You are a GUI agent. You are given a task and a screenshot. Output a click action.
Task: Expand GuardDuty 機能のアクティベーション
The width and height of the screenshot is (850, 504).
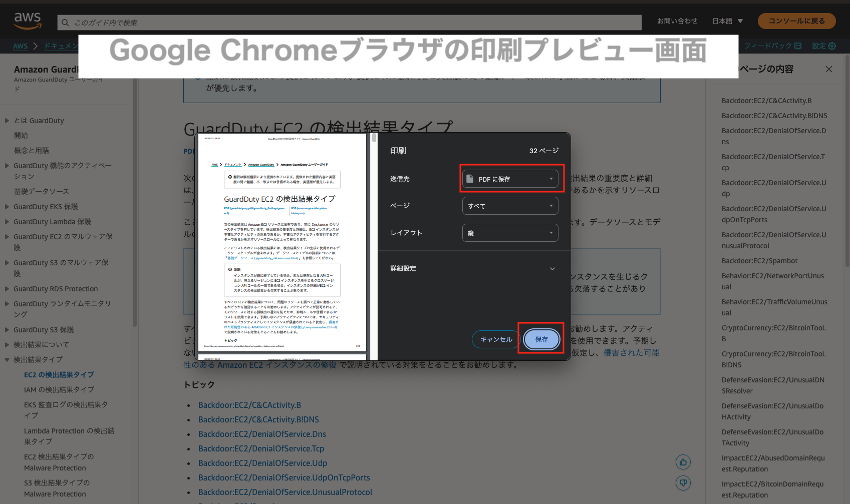coord(7,166)
